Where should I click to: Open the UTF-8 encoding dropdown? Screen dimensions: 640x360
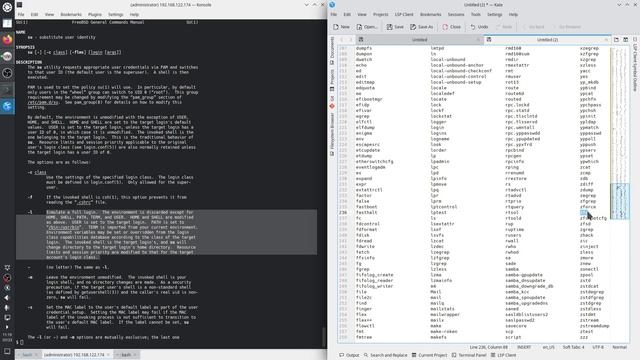[598, 347]
